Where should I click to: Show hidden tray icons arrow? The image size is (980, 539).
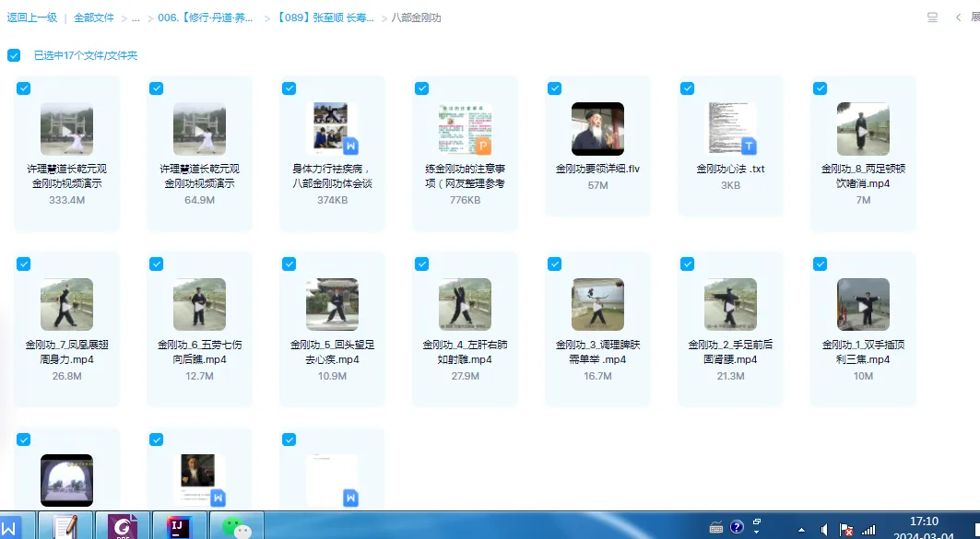pos(801,531)
